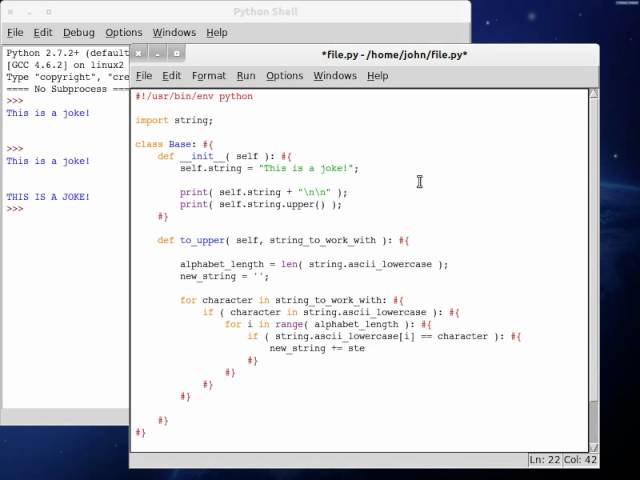The image size is (640, 480).
Task: Open the Python Shell File menu
Action: [x=15, y=32]
